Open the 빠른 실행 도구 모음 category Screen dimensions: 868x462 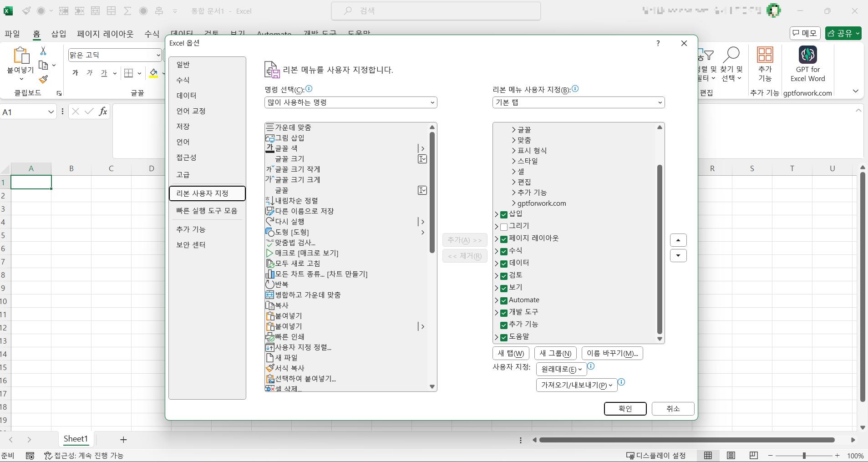pos(207,211)
